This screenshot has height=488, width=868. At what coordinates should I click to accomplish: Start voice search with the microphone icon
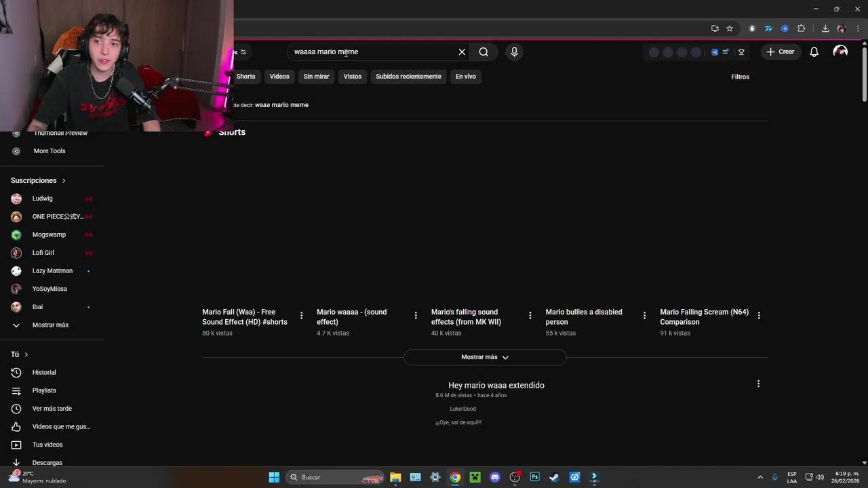click(514, 52)
